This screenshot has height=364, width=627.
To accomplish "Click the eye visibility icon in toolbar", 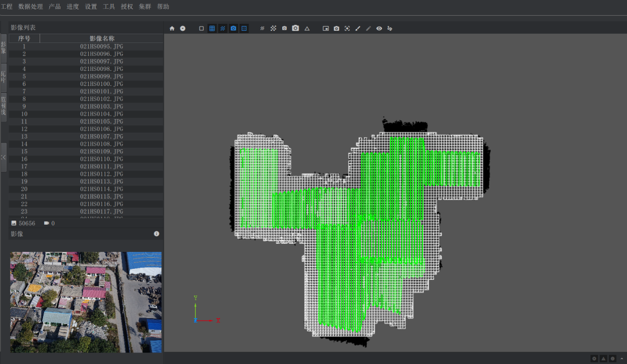I will click(x=379, y=28).
